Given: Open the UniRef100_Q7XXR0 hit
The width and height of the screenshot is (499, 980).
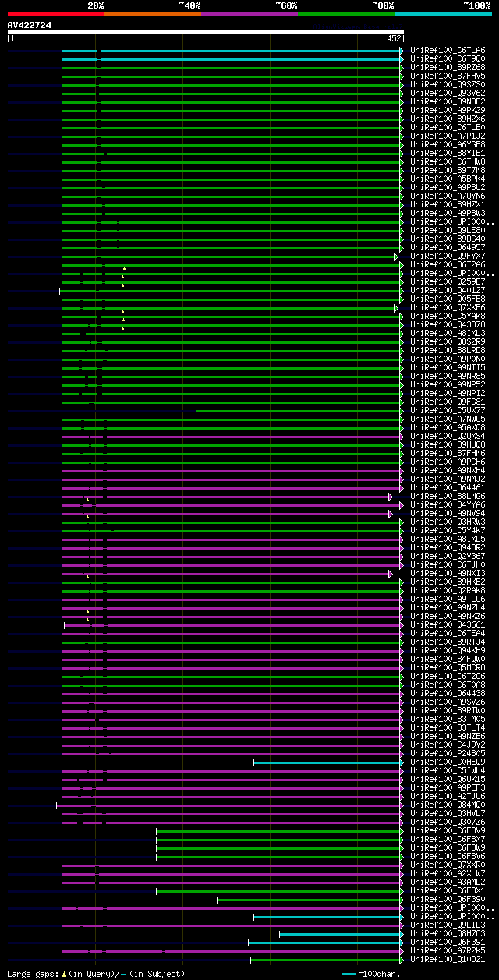Looking at the screenshot, I should (x=448, y=865).
